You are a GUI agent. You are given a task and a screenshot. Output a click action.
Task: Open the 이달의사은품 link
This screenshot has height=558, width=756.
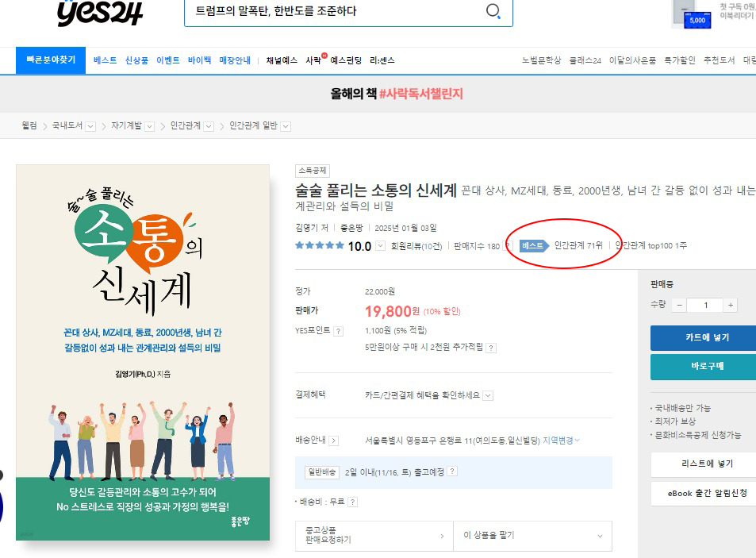click(632, 60)
